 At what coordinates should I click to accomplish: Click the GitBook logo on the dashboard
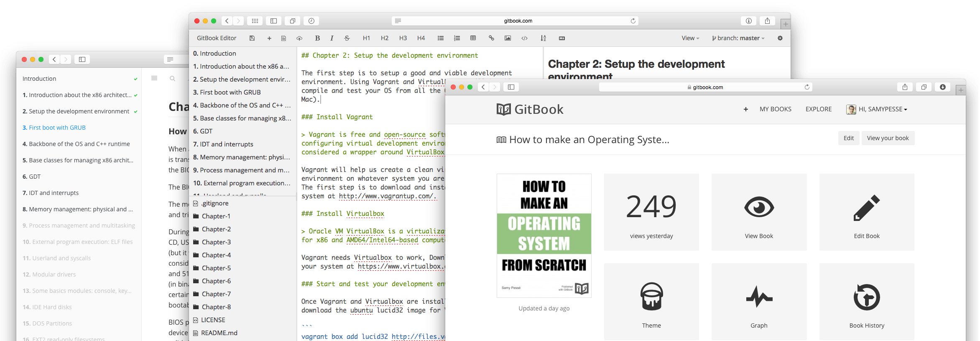tap(530, 109)
